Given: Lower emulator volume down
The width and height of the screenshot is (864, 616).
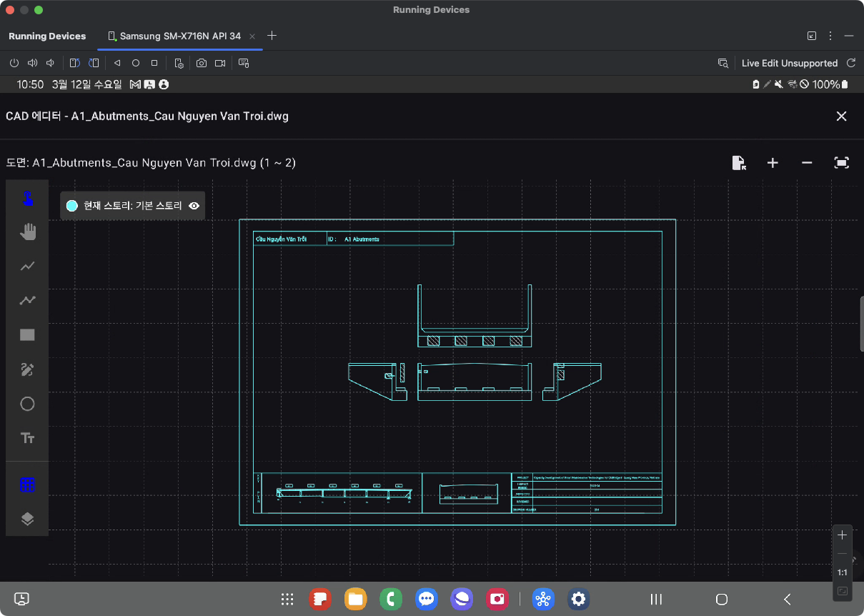Looking at the screenshot, I should (x=49, y=63).
